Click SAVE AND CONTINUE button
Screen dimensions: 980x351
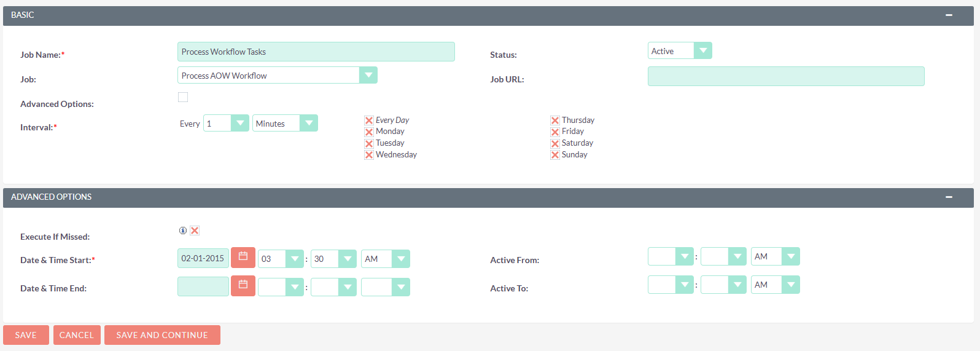click(x=162, y=335)
